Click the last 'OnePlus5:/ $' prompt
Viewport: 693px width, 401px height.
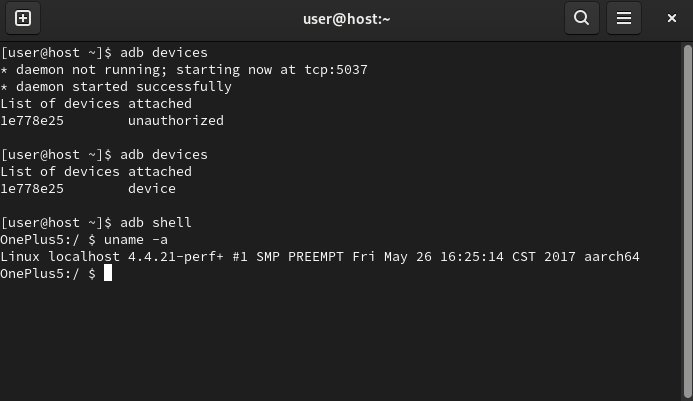[48, 274]
